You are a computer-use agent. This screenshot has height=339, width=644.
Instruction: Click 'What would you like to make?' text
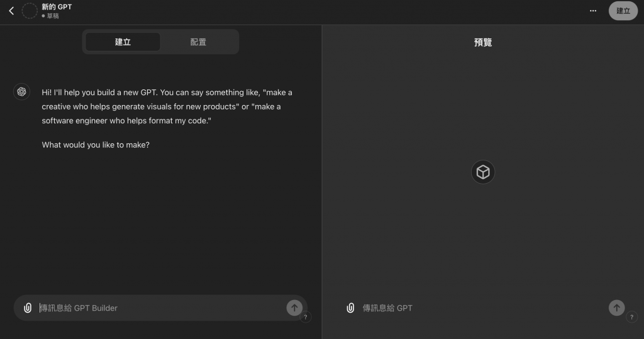pos(96,145)
